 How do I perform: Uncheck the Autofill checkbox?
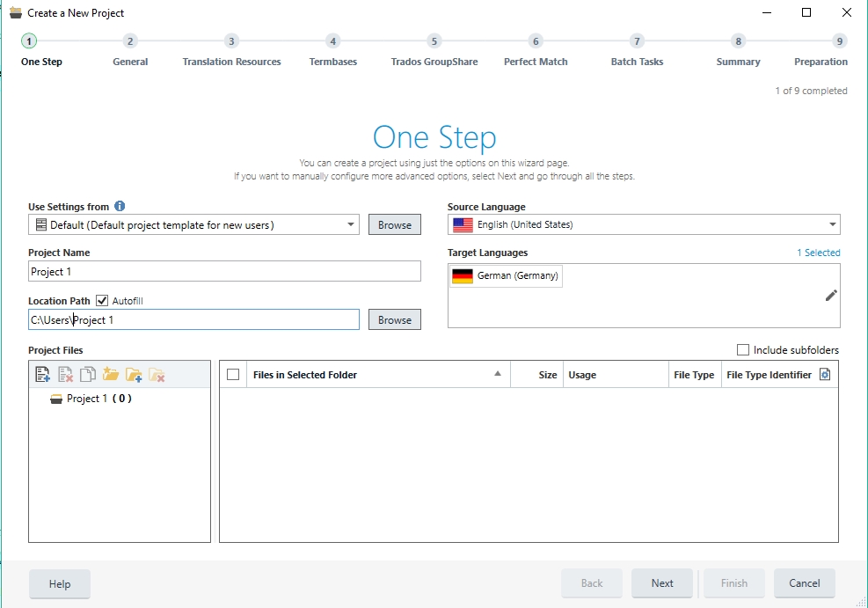click(x=102, y=301)
